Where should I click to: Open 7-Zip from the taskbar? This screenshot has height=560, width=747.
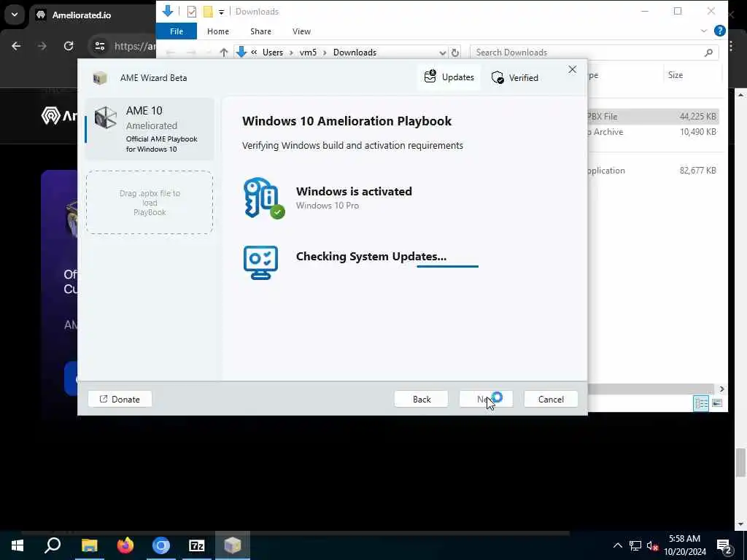coord(197,545)
